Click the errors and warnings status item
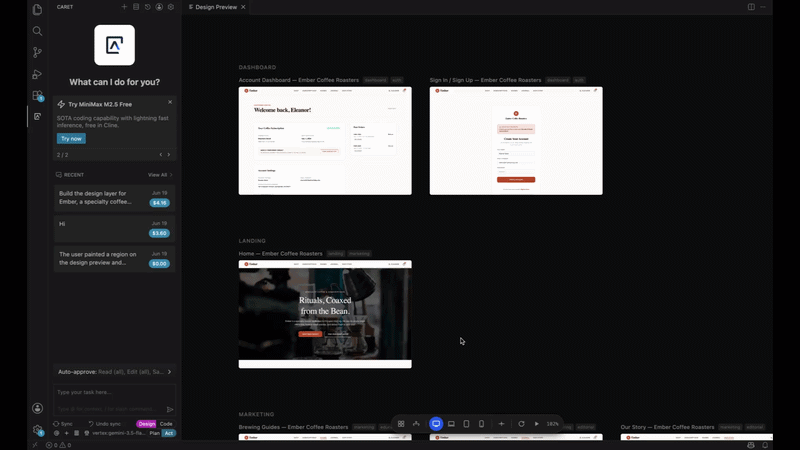Image resolution: width=800 pixels, height=450 pixels. tap(59, 445)
